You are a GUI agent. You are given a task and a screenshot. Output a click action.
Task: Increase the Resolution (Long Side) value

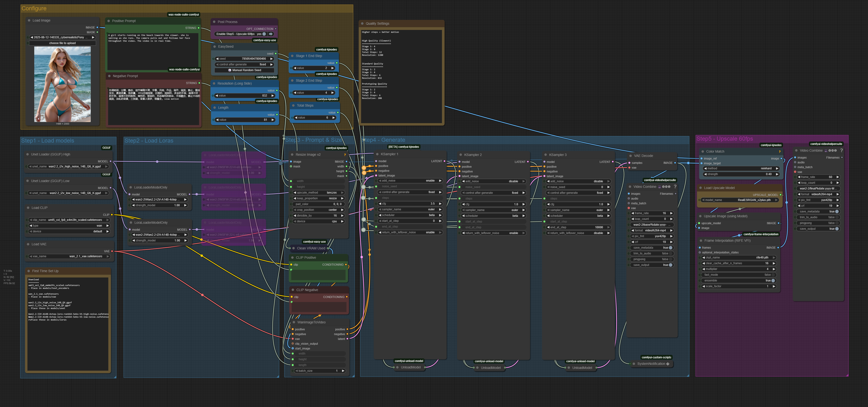click(x=273, y=96)
